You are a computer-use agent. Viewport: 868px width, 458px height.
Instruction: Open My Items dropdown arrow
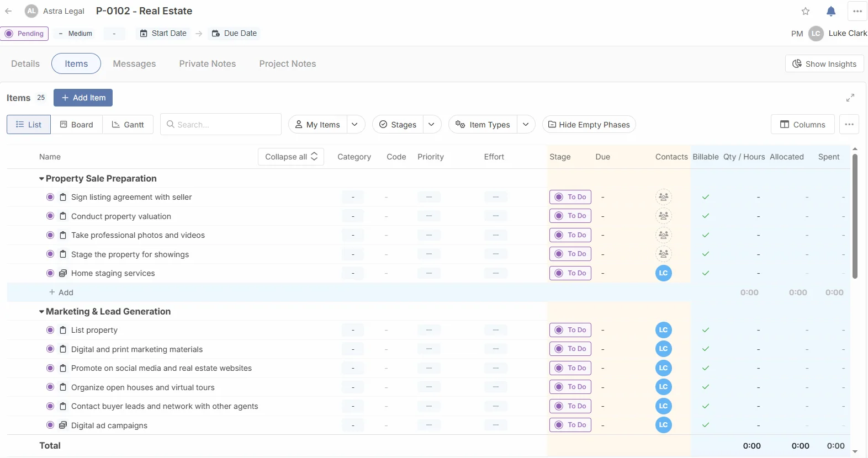[x=355, y=125]
